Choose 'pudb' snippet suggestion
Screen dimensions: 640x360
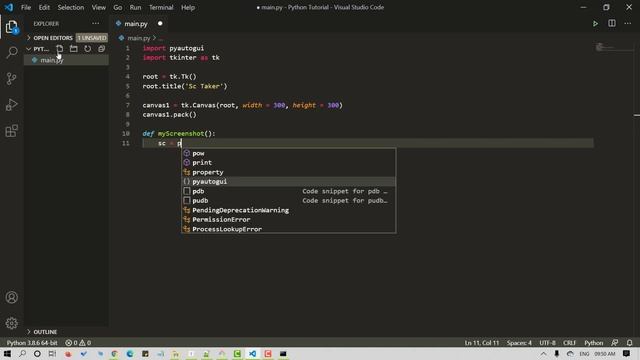pyautogui.click(x=289, y=200)
